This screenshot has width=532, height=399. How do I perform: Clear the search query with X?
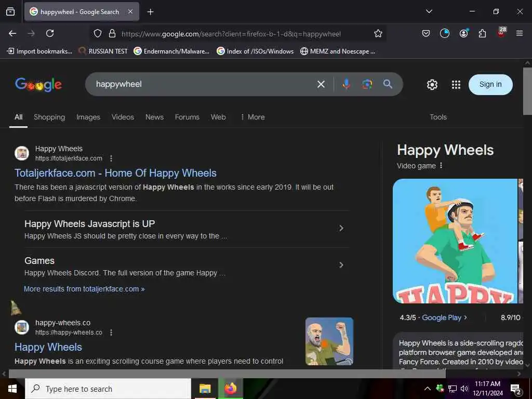point(321,84)
